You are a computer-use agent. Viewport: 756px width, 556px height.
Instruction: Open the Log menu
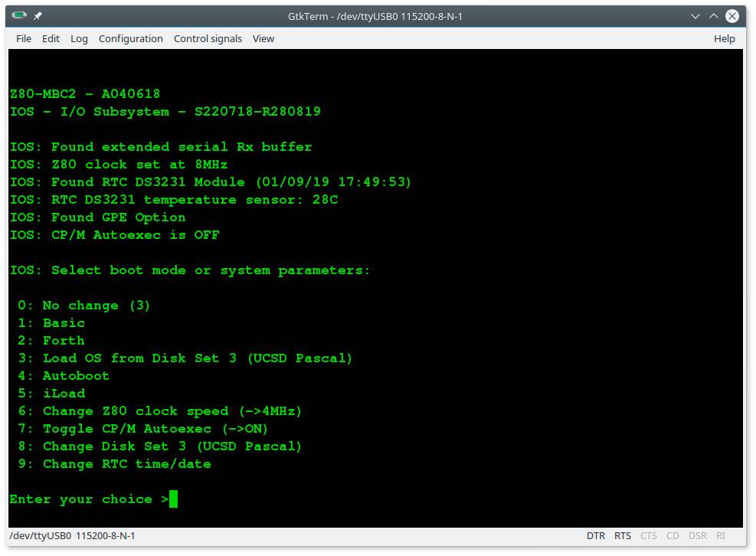click(79, 38)
